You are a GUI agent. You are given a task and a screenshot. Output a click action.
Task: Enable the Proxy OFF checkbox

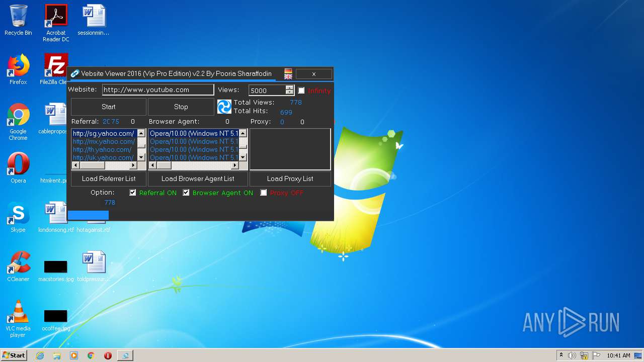coord(264,193)
